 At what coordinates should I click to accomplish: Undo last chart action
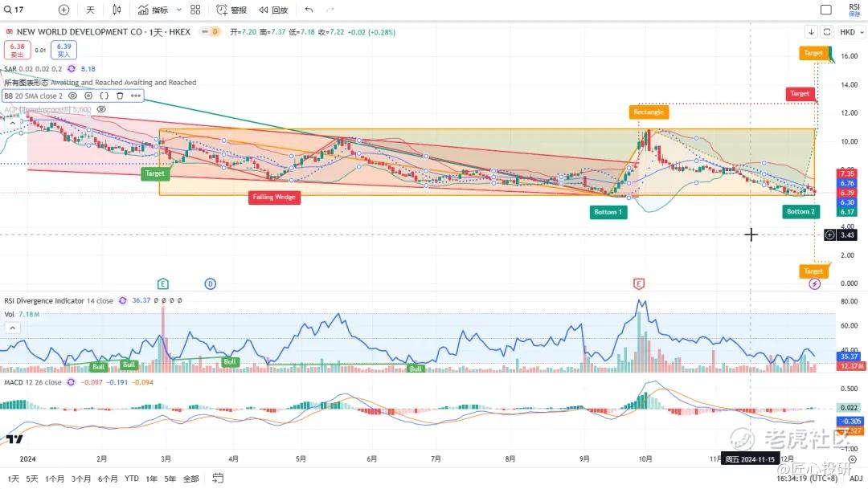pos(309,10)
